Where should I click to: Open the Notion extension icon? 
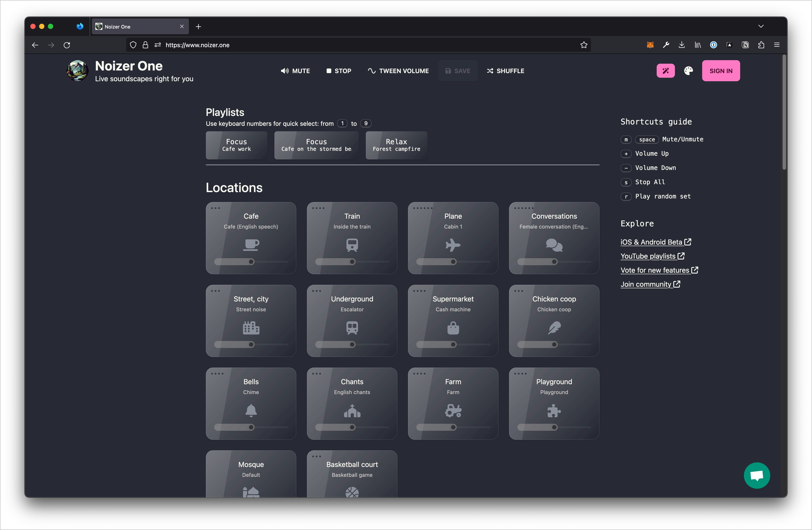point(745,45)
